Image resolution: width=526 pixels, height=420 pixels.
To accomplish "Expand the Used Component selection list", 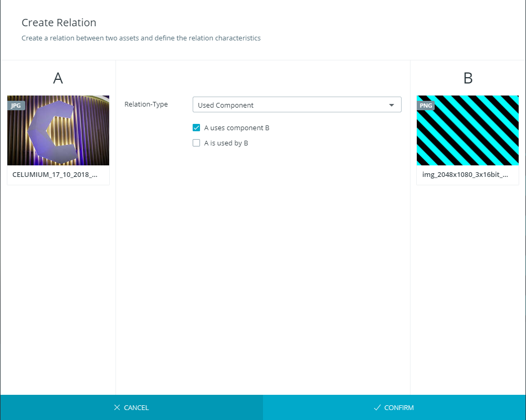I will click(x=297, y=104).
